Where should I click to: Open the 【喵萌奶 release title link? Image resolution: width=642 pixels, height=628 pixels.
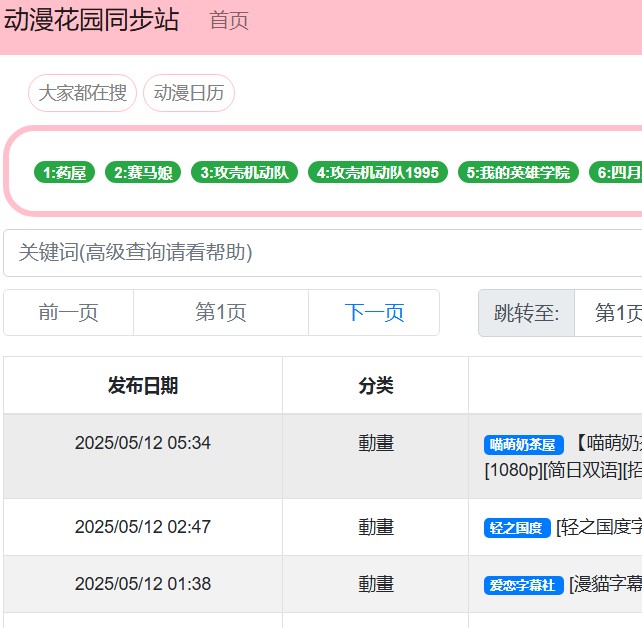click(x=608, y=443)
